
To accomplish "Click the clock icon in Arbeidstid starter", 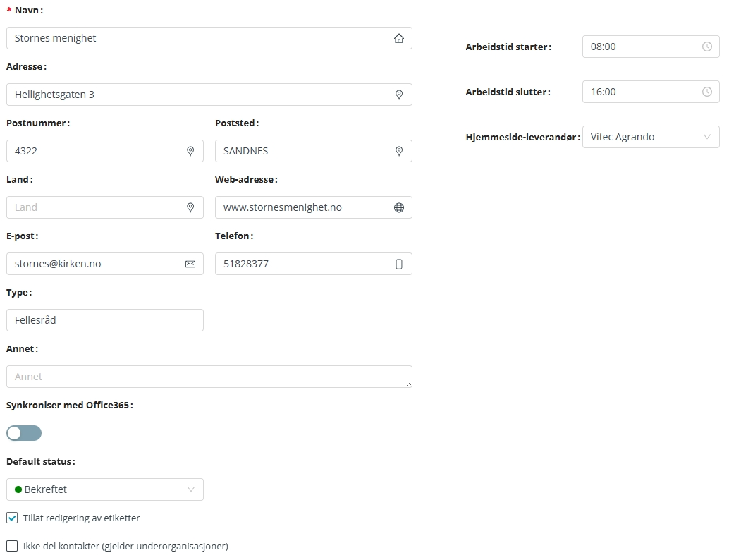I will pyautogui.click(x=706, y=47).
